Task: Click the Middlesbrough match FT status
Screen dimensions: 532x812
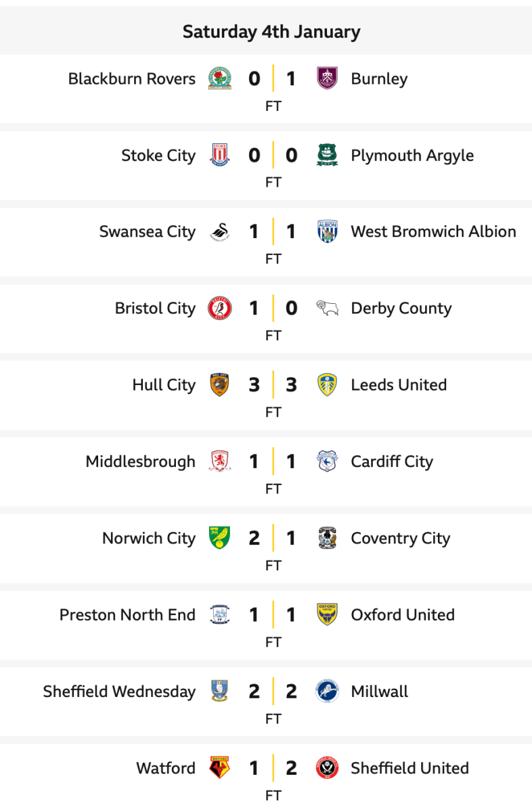Action: (x=273, y=489)
